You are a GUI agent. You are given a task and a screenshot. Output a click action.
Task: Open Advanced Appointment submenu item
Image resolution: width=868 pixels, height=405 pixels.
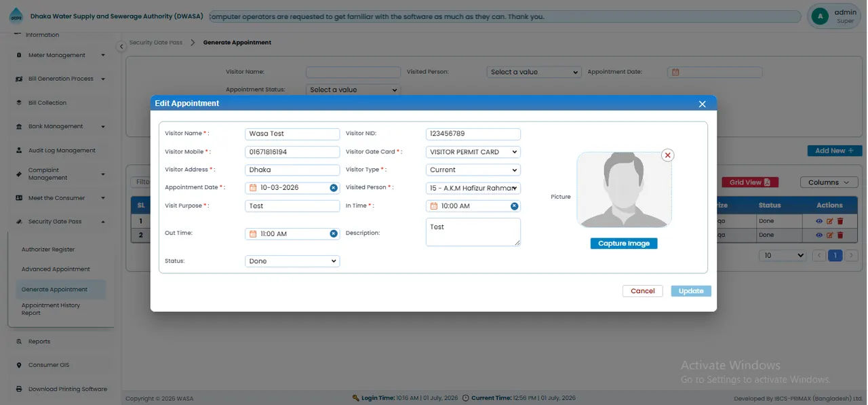[x=56, y=269]
